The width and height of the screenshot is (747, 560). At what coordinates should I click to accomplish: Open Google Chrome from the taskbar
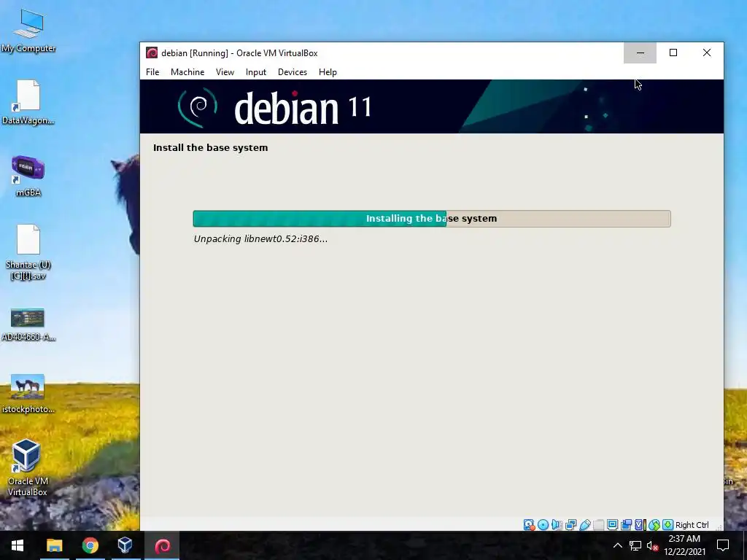tap(90, 545)
